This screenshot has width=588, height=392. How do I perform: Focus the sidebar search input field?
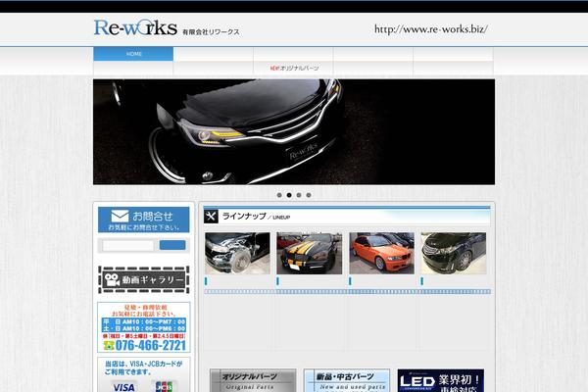[128, 245]
